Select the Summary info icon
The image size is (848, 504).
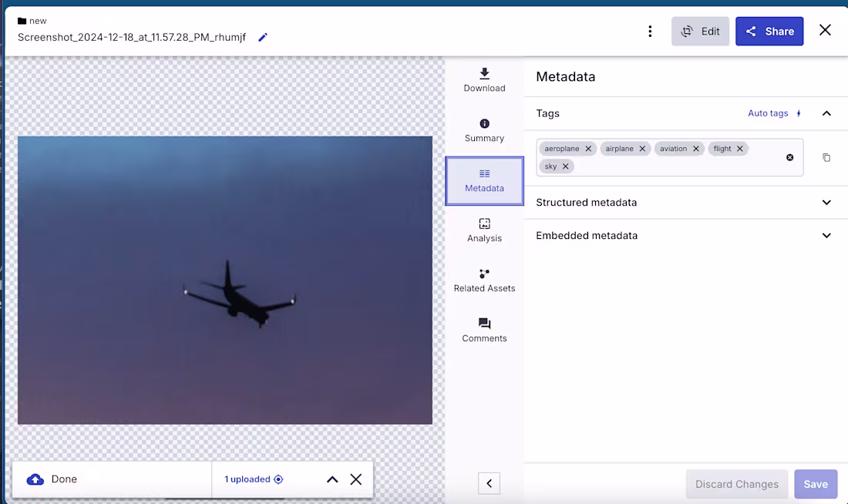484,123
